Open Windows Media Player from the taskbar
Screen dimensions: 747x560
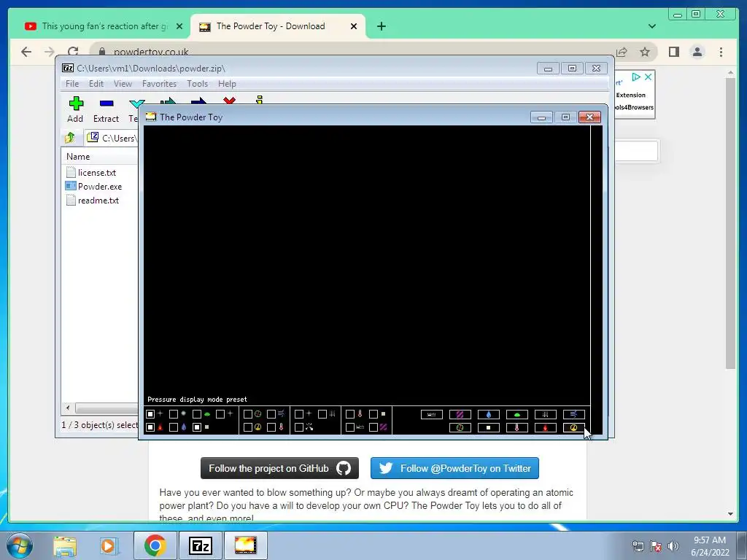[x=108, y=545]
